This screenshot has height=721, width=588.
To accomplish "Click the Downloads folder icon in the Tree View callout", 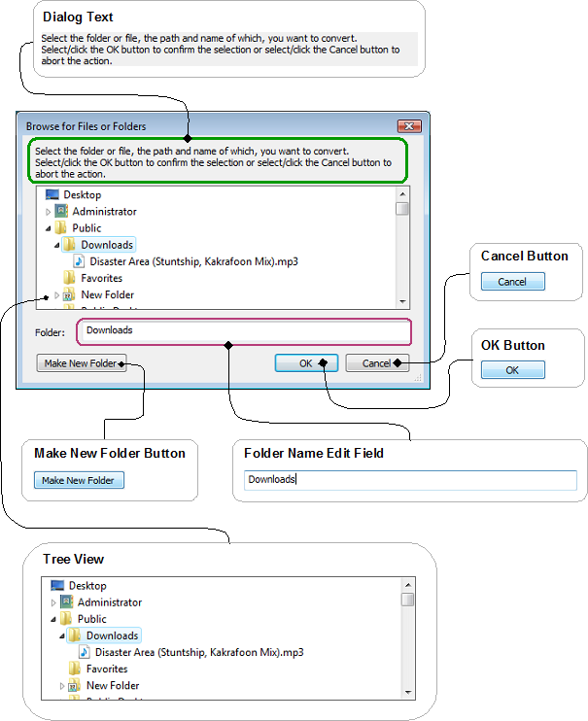I will [75, 635].
